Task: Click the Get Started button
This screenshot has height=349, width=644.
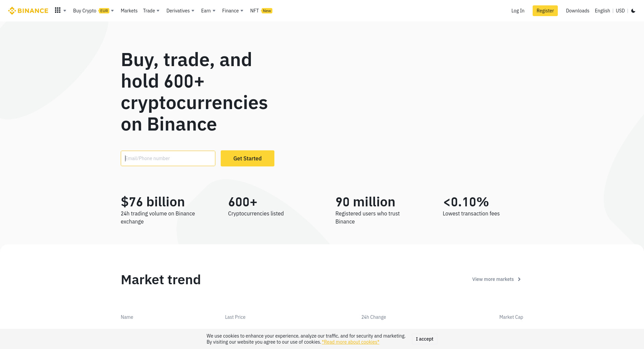Action: [x=248, y=158]
